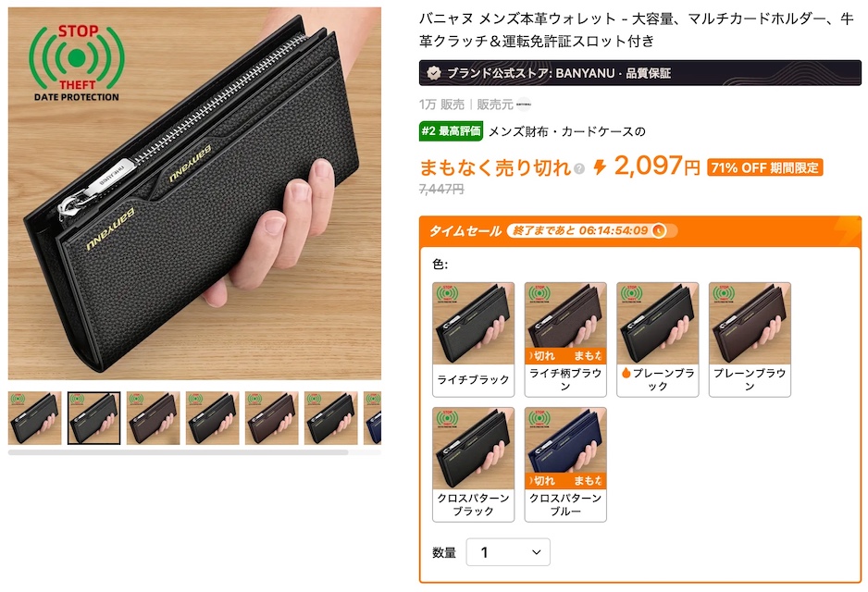Choose the プレーンブラウン color variant
Viewport: 868px width, 592px height.
pyautogui.click(x=750, y=339)
